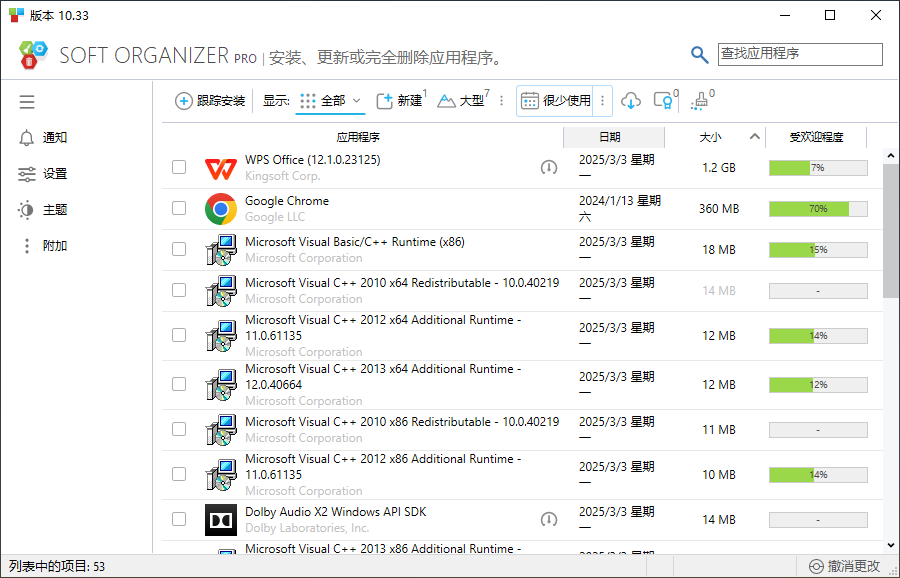Click the list scrollbar up arrow

pos(891,156)
